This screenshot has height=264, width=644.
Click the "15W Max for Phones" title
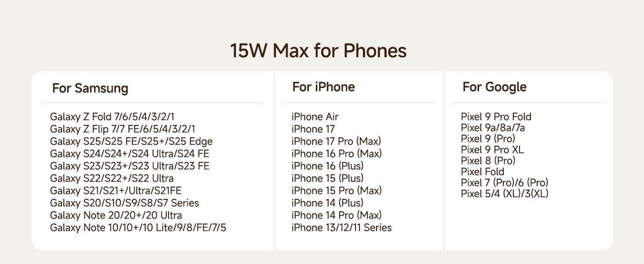pyautogui.click(x=318, y=51)
